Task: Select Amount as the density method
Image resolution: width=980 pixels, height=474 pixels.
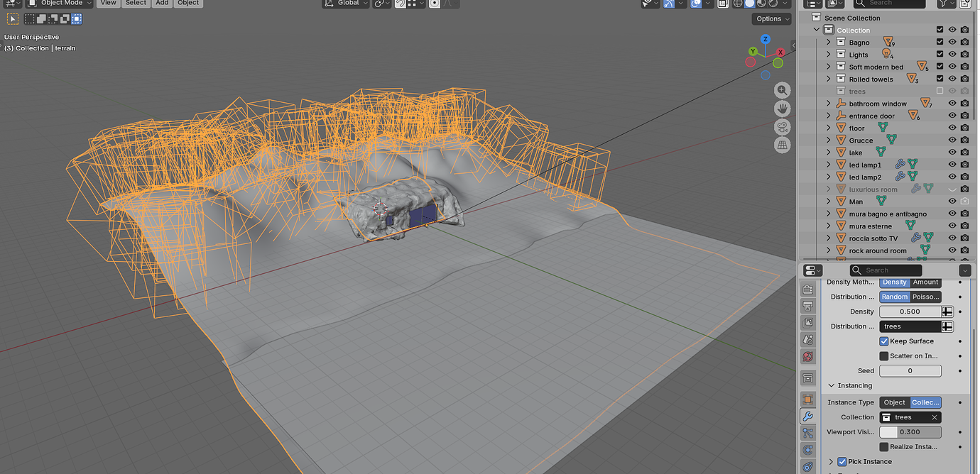Action: pos(925,282)
